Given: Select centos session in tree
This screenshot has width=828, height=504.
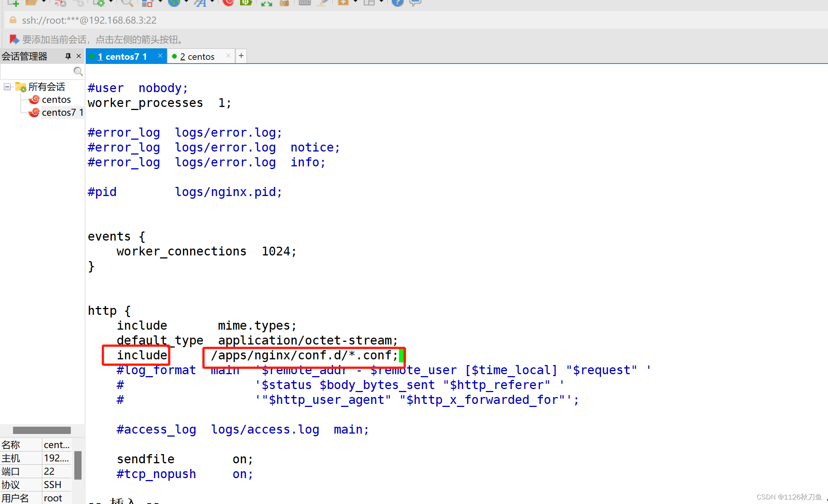Looking at the screenshot, I should coord(56,100).
